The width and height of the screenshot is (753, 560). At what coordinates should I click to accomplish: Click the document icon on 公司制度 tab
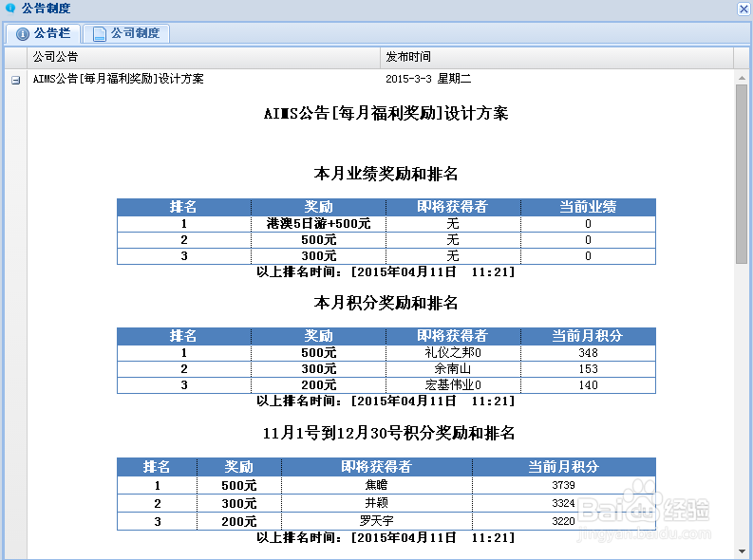[100, 33]
